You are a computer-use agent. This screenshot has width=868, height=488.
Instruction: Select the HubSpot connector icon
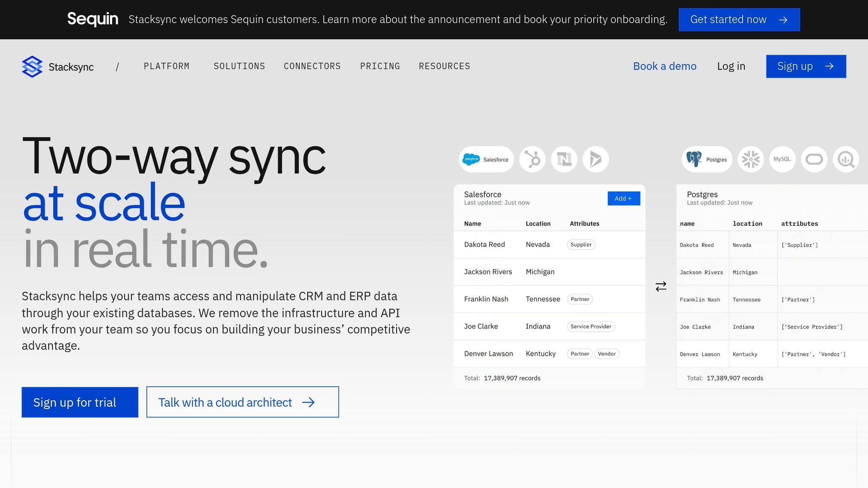click(532, 159)
